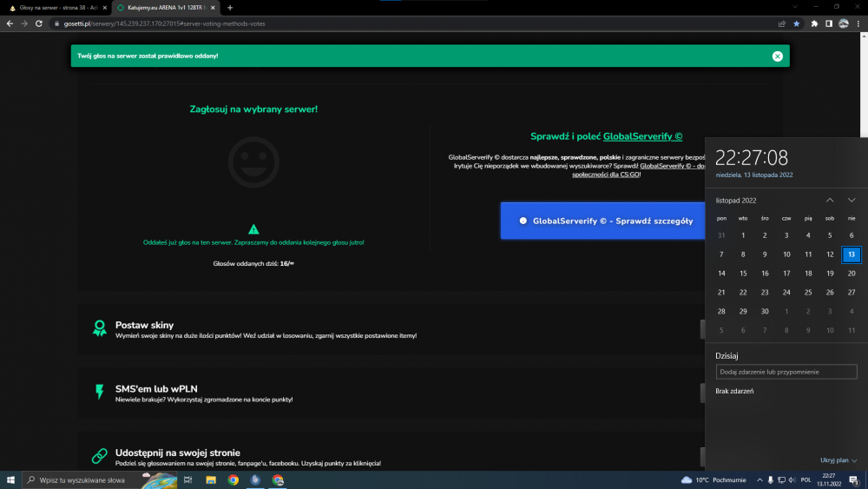
Task: Open network settings tray icon
Action: pos(781,479)
